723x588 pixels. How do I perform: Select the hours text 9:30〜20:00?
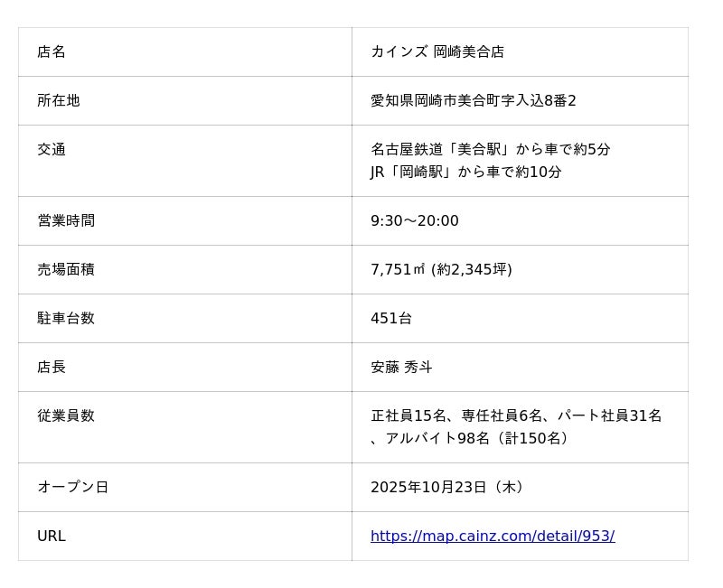(x=414, y=220)
